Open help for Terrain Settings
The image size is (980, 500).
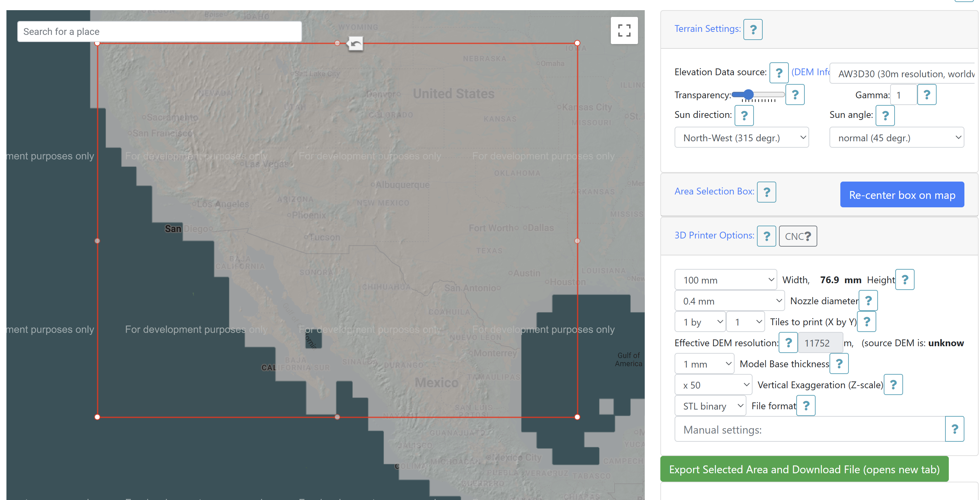tap(753, 29)
